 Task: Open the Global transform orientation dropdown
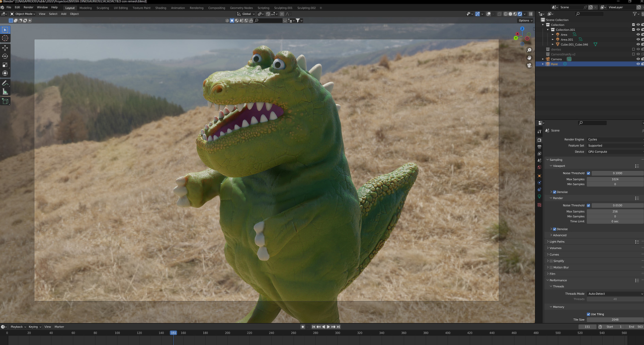tap(247, 14)
